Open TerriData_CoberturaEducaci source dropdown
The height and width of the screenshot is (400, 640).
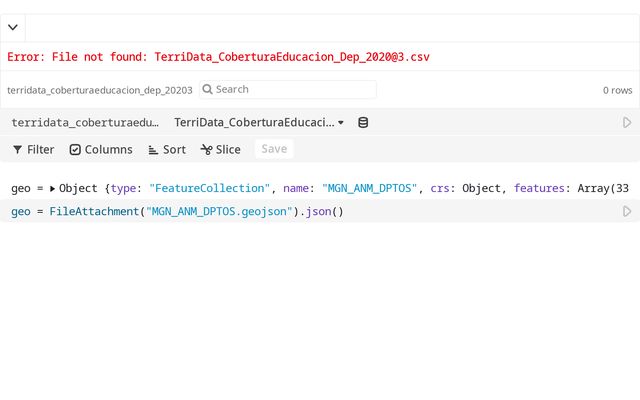(259, 122)
